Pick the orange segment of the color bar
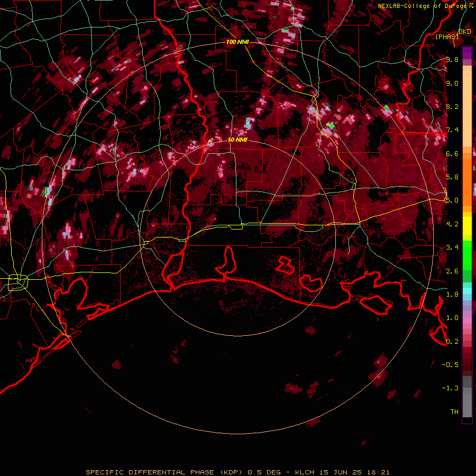Viewport: 476px width, 476px height. click(467, 180)
